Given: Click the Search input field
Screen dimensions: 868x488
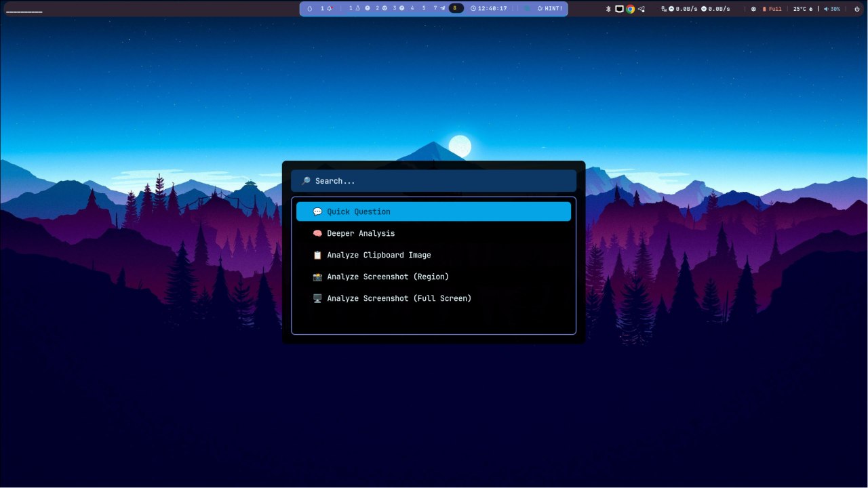Looking at the screenshot, I should click(433, 180).
